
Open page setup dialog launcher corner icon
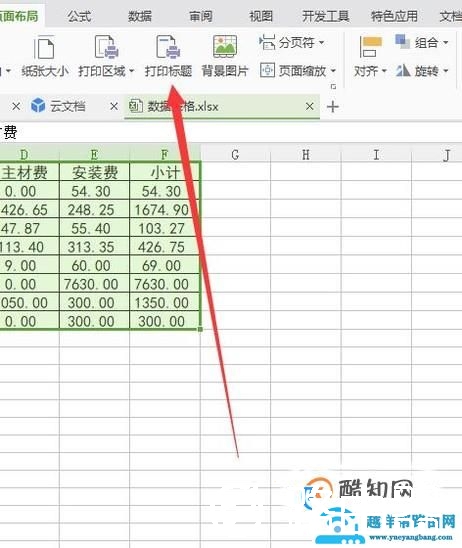(333, 86)
